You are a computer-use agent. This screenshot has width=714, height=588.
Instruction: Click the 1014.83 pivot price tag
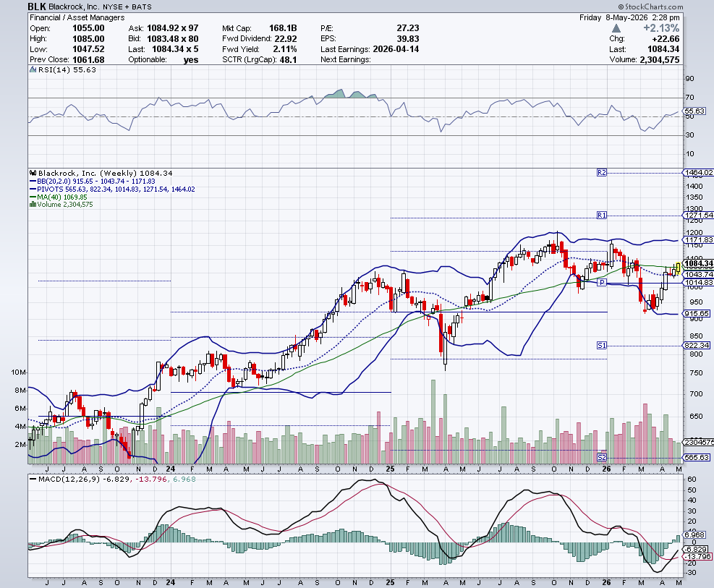click(x=699, y=283)
